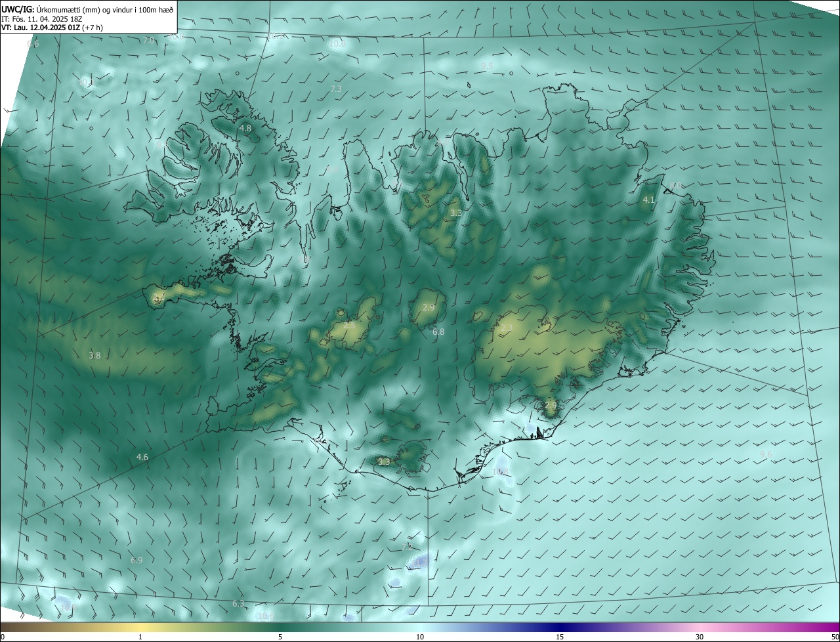Click the 4.6 value on the map
Viewport: 840px width, 642px height.
point(142,457)
